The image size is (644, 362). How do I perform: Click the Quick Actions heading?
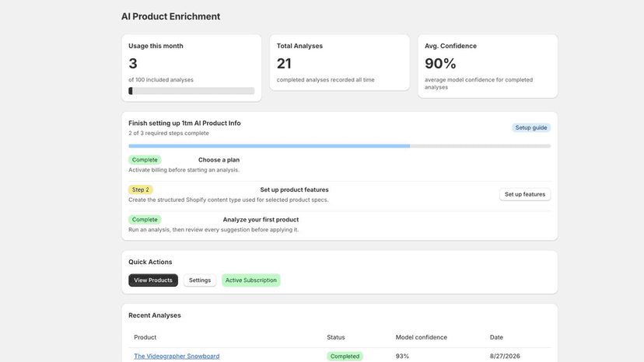pos(150,262)
